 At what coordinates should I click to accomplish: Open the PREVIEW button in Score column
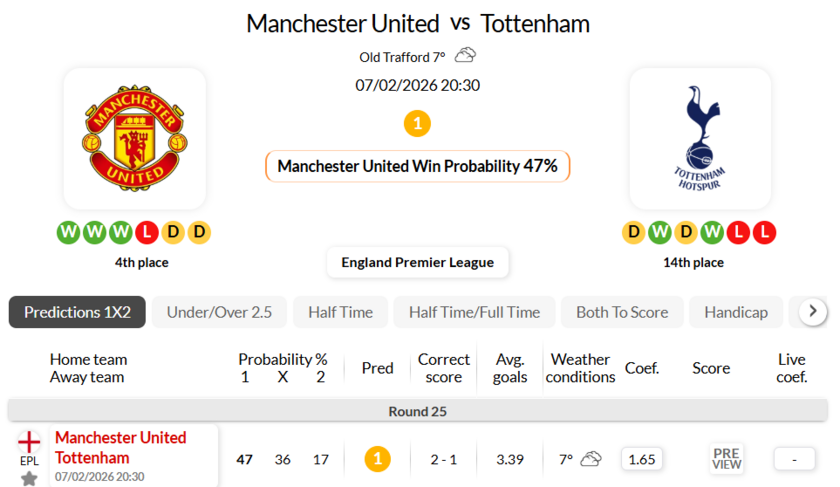[727, 459]
